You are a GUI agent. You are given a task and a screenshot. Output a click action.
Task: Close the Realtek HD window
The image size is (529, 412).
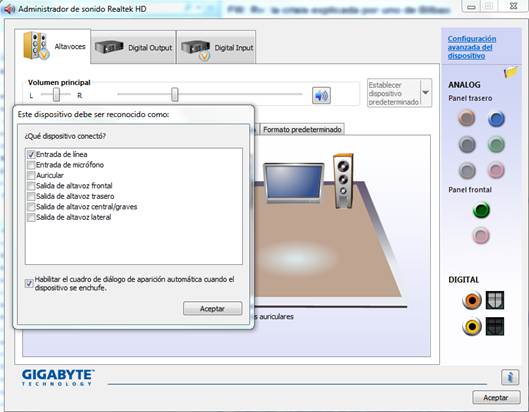513,6
